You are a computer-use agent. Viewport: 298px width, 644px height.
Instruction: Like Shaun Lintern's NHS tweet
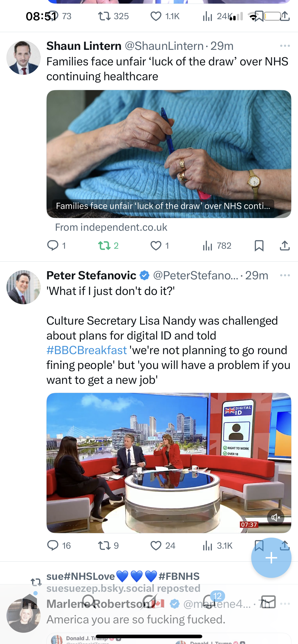tap(156, 246)
